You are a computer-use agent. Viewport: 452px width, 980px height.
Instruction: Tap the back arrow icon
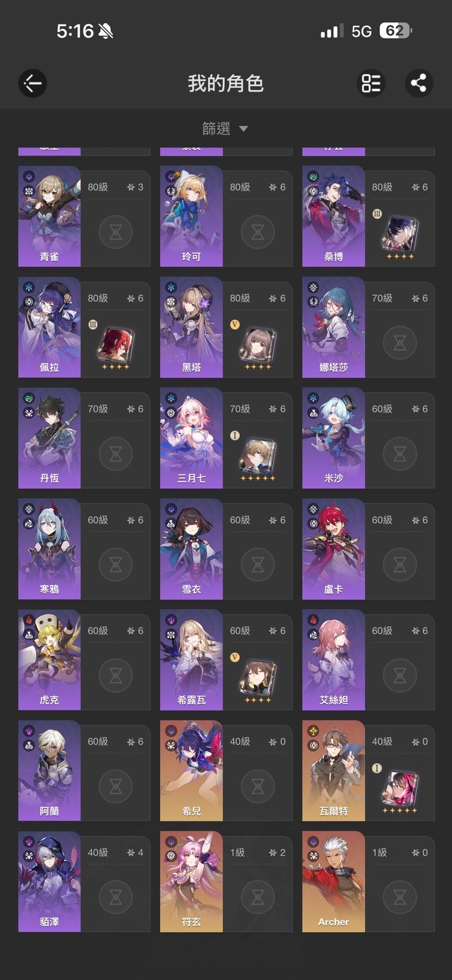[33, 83]
